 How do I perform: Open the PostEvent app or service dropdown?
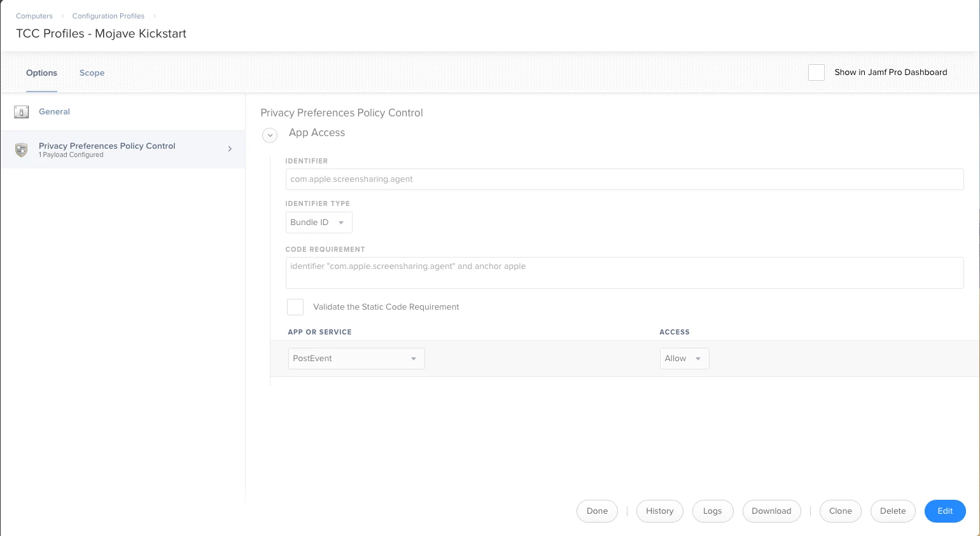click(356, 359)
